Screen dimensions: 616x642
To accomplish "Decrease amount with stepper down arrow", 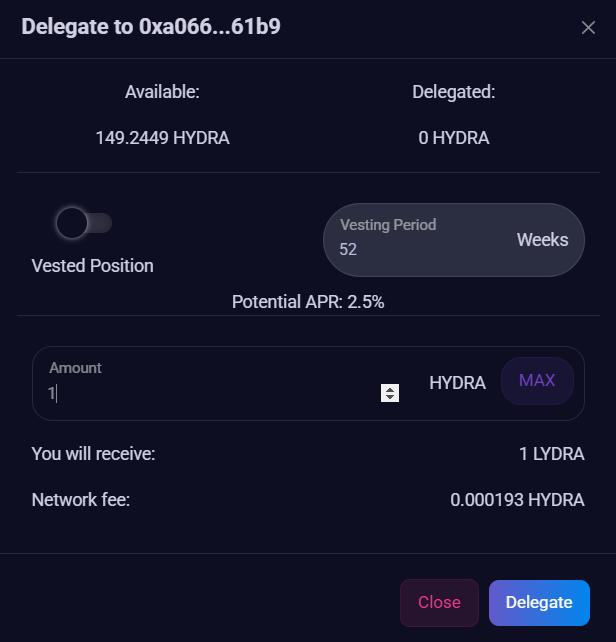I will (390, 398).
